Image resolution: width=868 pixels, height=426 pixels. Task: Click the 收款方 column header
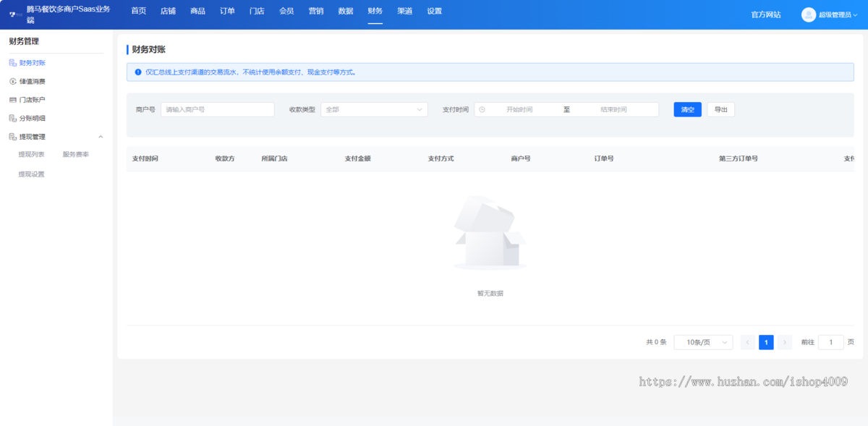[225, 158]
